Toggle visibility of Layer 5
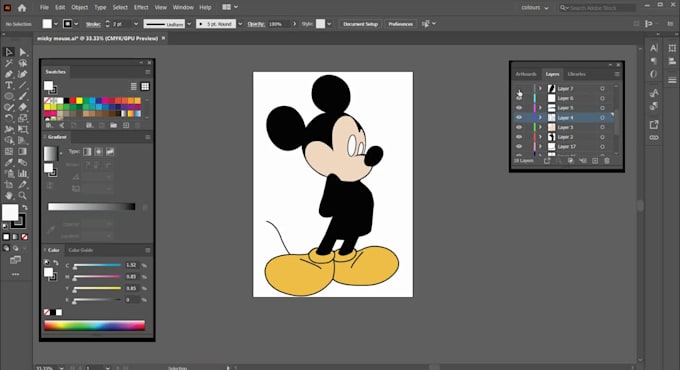This screenshot has width=680, height=370. [519, 108]
